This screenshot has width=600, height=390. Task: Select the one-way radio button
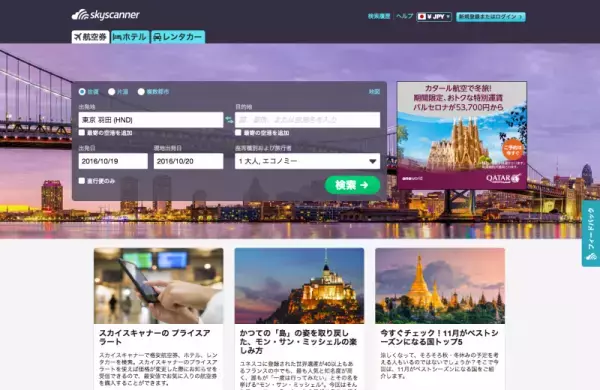pyautogui.click(x=111, y=91)
